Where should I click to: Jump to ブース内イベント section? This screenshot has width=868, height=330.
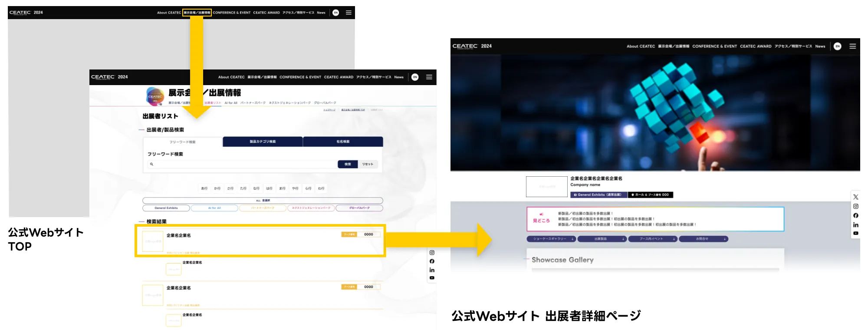pyautogui.click(x=653, y=239)
